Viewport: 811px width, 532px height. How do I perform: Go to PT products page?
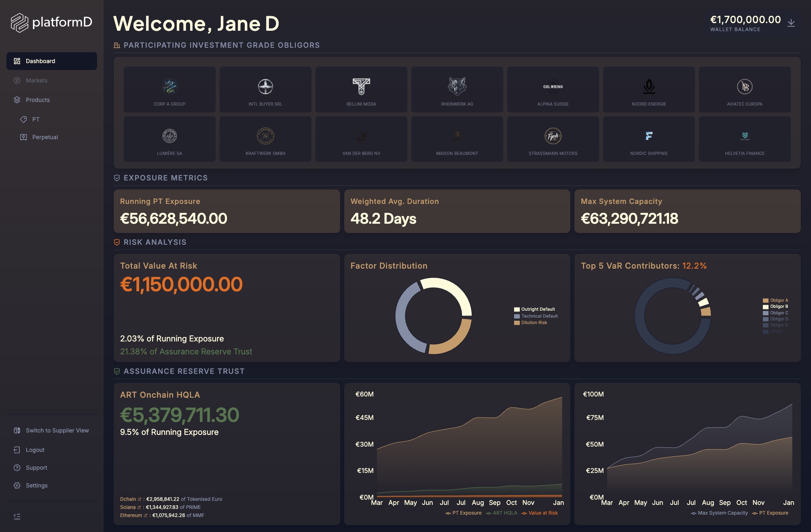point(36,119)
